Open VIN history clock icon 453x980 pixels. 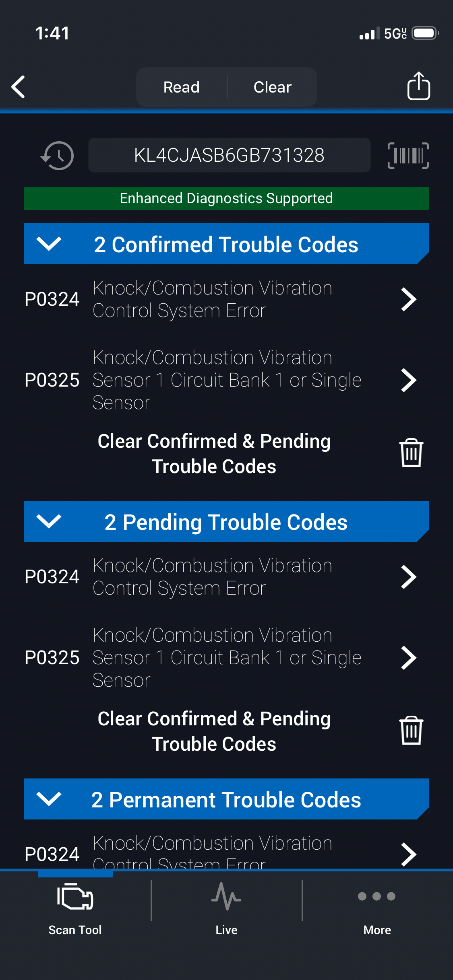pos(57,155)
